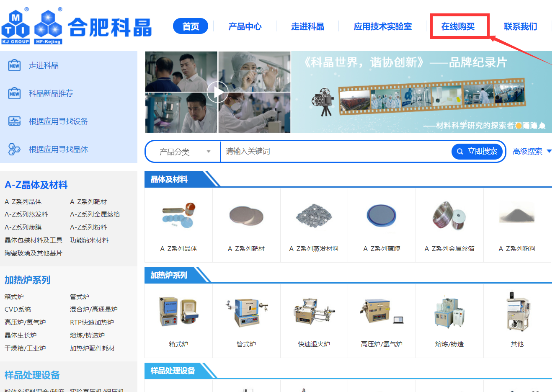555x392 pixels.
Task: Open the A-Z系列靶材 product thumbnail
Action: pos(246,216)
